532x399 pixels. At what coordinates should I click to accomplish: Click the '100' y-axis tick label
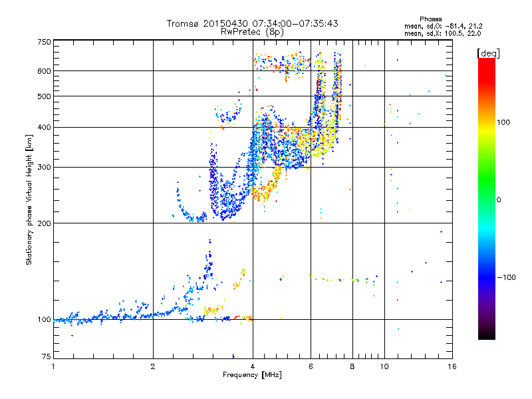click(x=44, y=319)
